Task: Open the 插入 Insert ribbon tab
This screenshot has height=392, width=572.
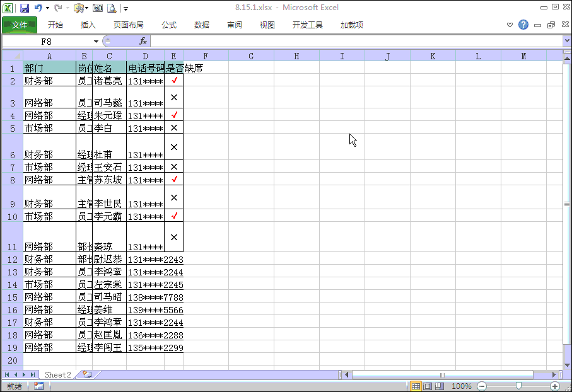Action: point(88,25)
